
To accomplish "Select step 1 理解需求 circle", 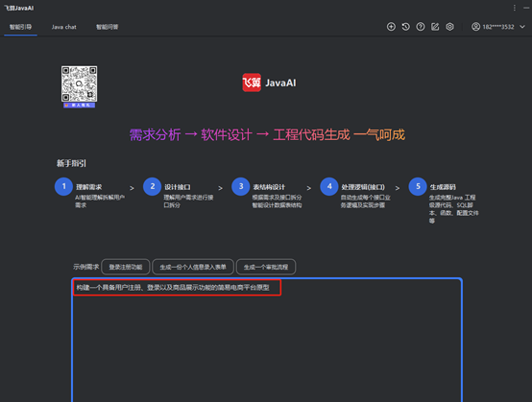I will click(x=63, y=186).
